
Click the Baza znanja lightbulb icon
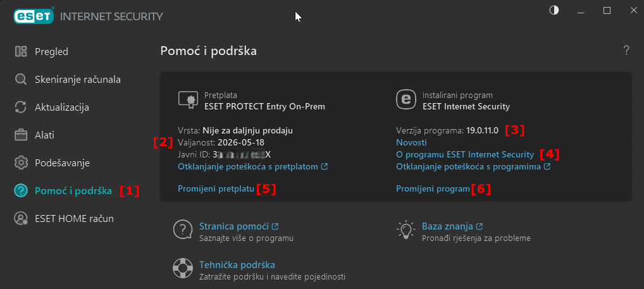(405, 231)
